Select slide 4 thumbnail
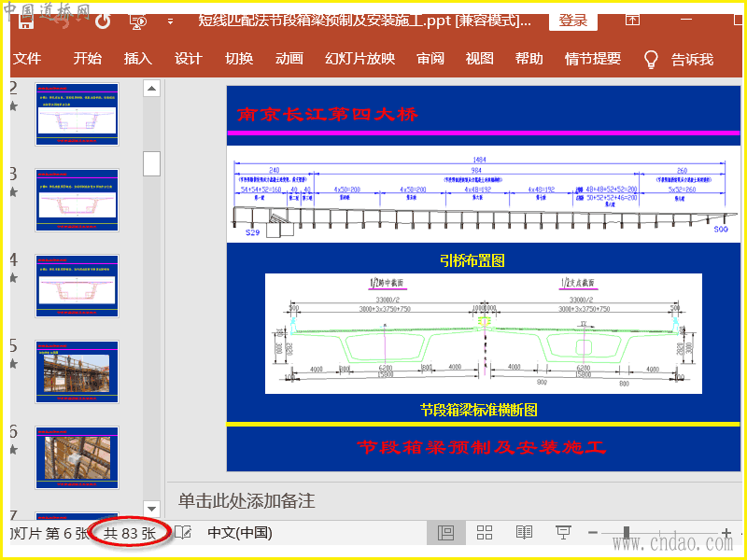Viewport: 747px width, 560px height. pyautogui.click(x=77, y=286)
